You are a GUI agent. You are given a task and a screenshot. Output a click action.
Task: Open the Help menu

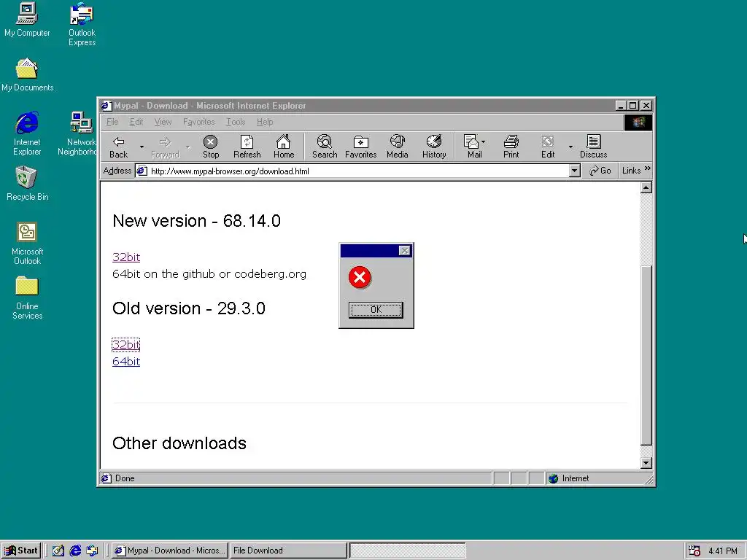pyautogui.click(x=265, y=122)
